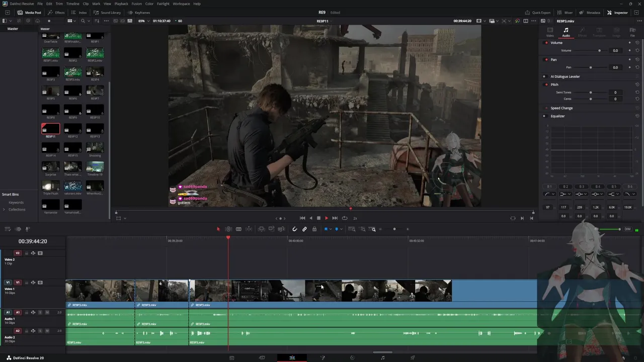Screen dimensions: 644x362
Task: Open the flag color dropdown arrow
Action: 330,229
